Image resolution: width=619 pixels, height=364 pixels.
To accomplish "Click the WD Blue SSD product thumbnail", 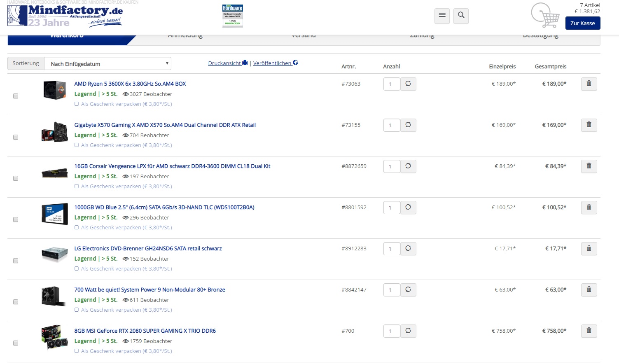I will tap(54, 214).
